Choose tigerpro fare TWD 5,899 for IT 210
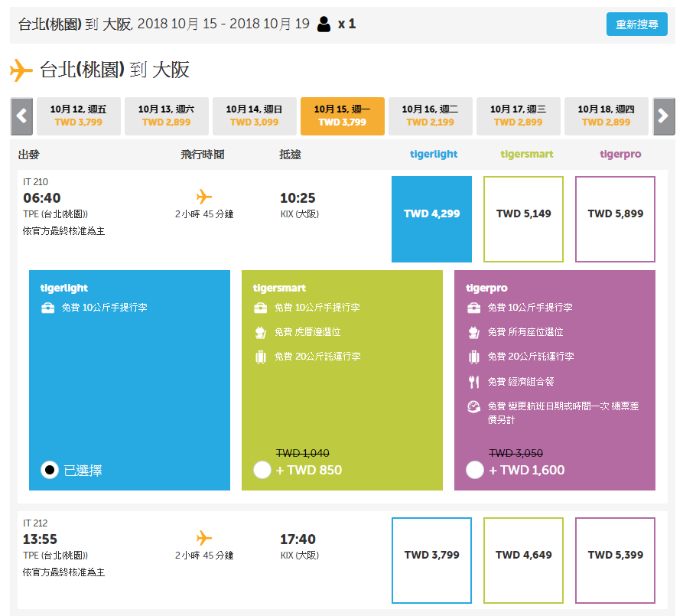The width and height of the screenshot is (683, 616). pyautogui.click(x=615, y=219)
